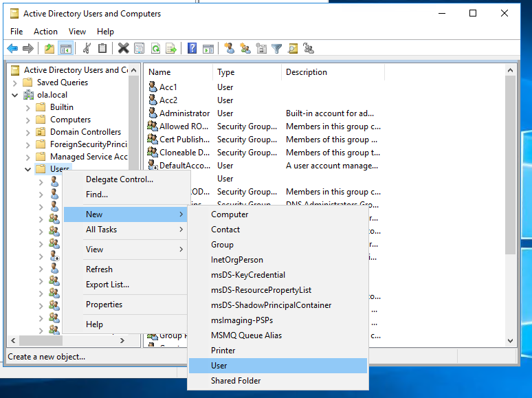The height and width of the screenshot is (398, 532).
Task: Open the Action menu
Action: (x=45, y=32)
